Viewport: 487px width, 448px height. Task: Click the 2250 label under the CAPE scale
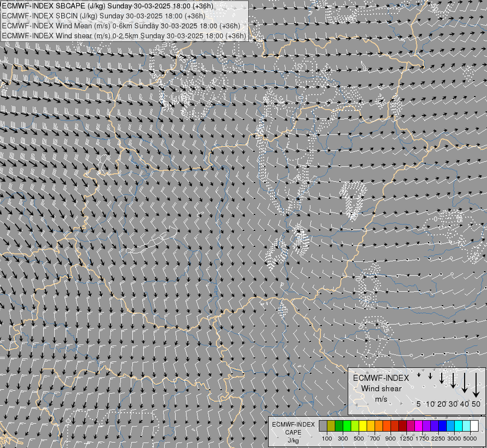(x=438, y=439)
